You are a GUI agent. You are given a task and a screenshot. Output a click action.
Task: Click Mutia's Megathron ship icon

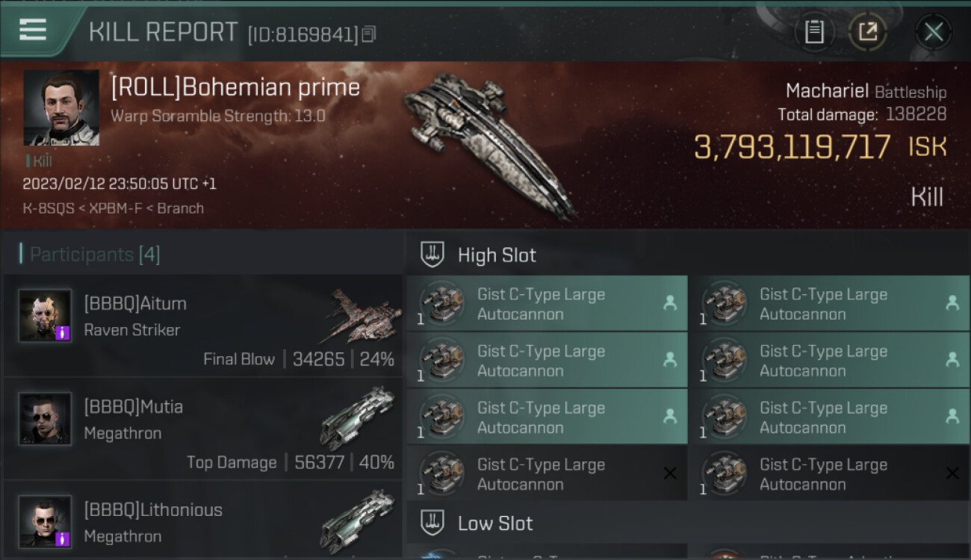(x=357, y=417)
